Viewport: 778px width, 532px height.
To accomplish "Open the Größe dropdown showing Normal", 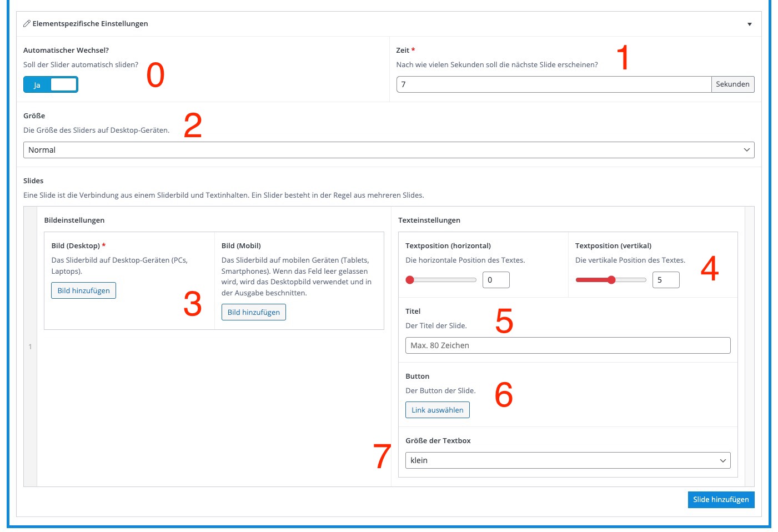I will click(388, 150).
